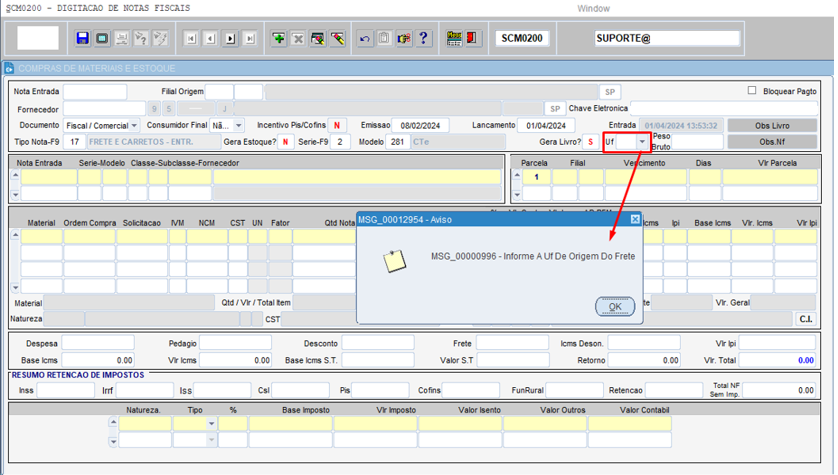Confirm the warning with OK button
The height and width of the screenshot is (475, 838).
615,307
